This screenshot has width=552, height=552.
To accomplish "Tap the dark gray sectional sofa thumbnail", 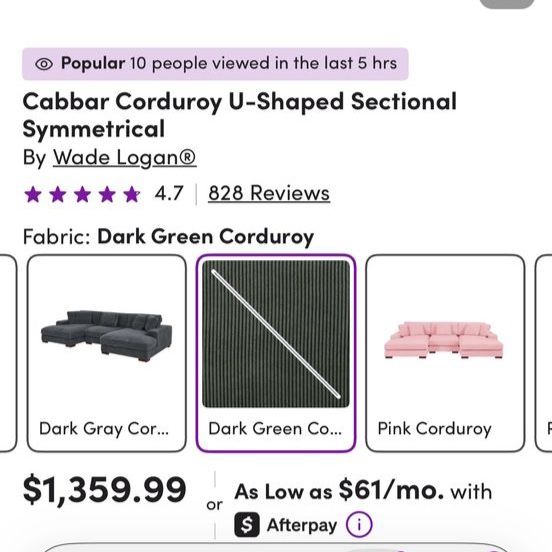I will point(107,336).
